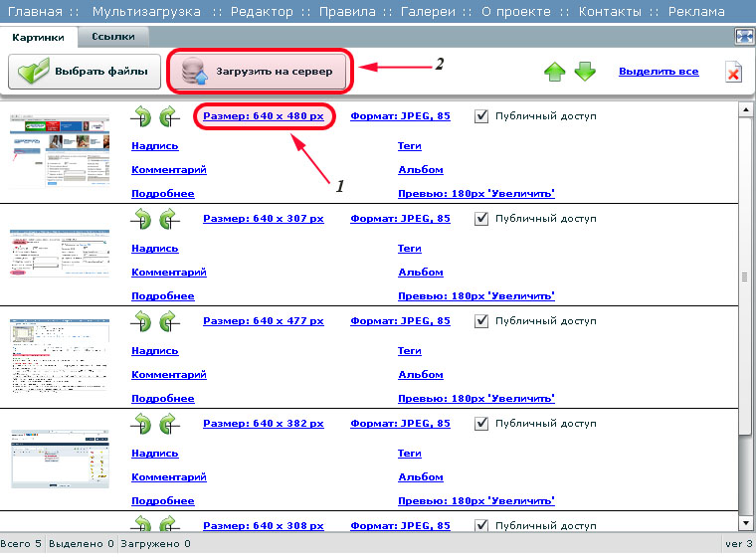Click the vertical scrollbar handle
The height and width of the screenshot is (557, 756).
tap(745, 278)
